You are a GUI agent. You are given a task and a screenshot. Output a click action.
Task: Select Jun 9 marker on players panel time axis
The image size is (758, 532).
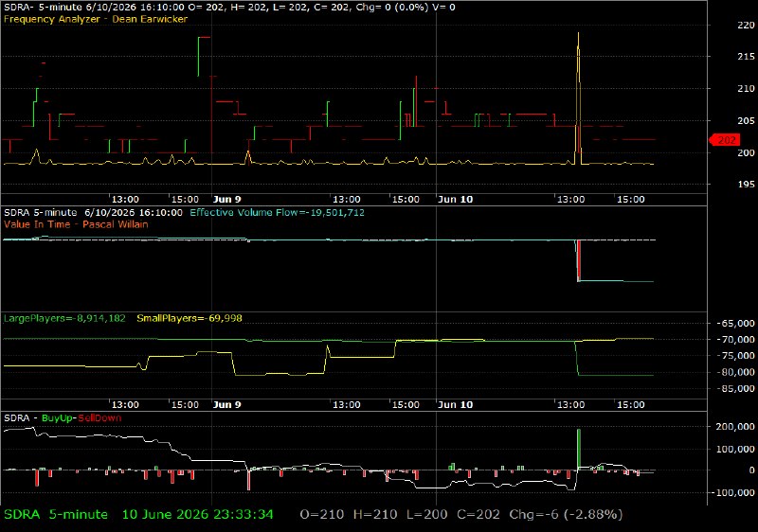tap(226, 405)
